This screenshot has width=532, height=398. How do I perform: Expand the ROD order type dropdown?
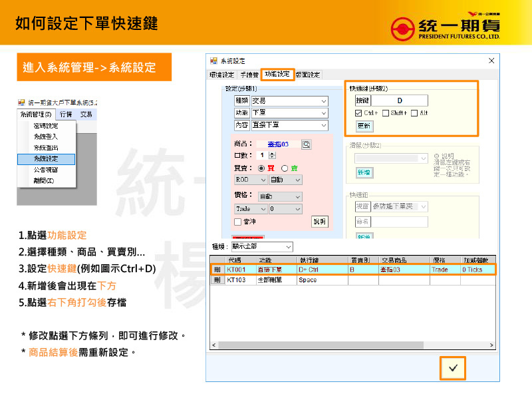click(x=251, y=180)
